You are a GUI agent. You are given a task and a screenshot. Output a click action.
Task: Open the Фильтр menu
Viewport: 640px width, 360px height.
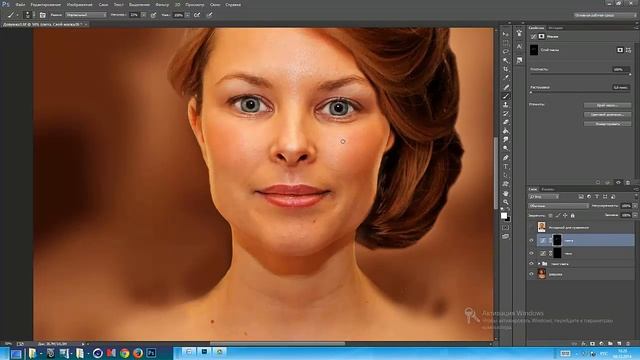pyautogui.click(x=162, y=5)
